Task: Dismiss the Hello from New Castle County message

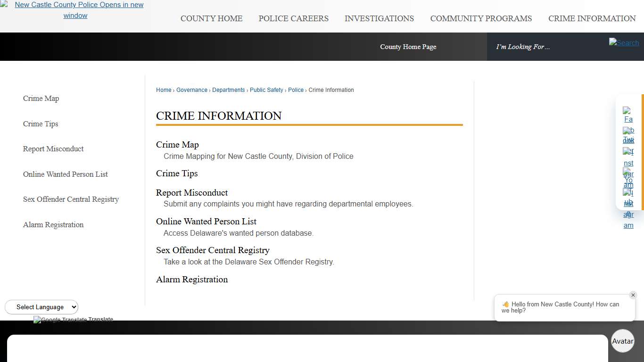Action: pyautogui.click(x=633, y=295)
